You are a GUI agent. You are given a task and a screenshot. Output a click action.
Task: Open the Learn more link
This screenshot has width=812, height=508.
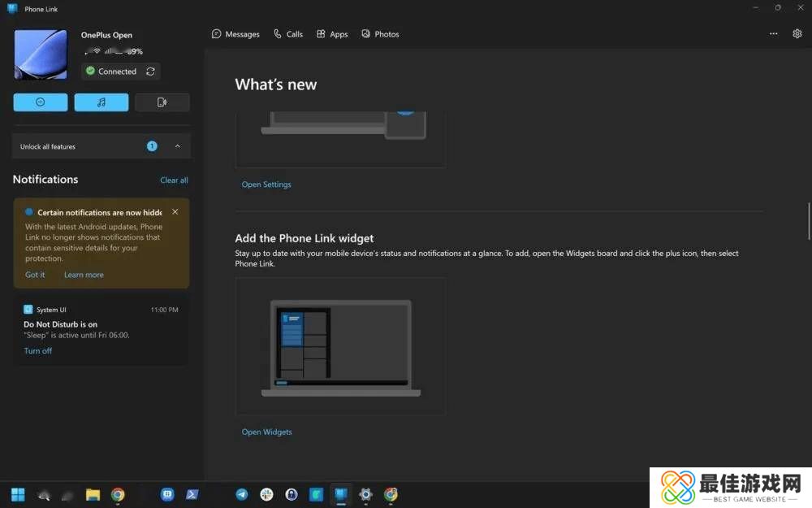(84, 275)
